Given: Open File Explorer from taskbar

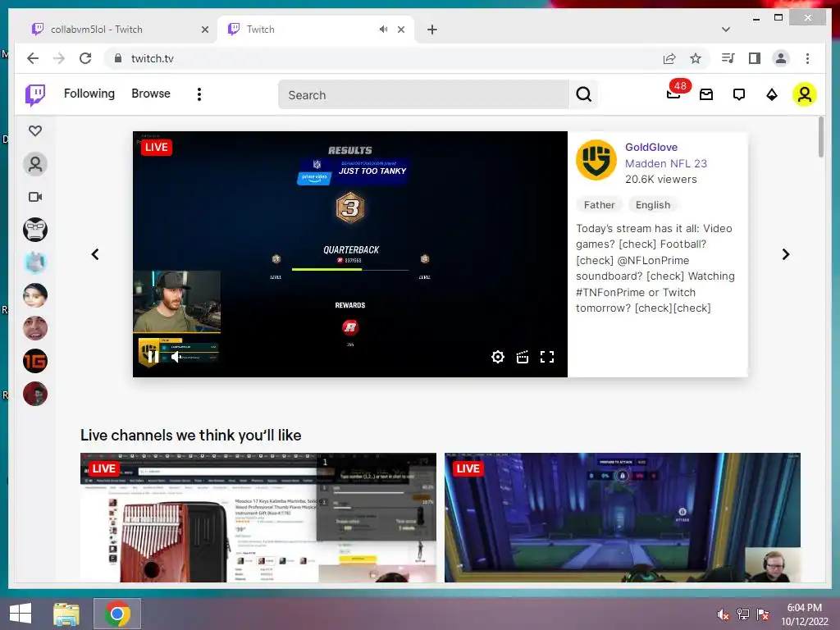Looking at the screenshot, I should coord(66,614).
